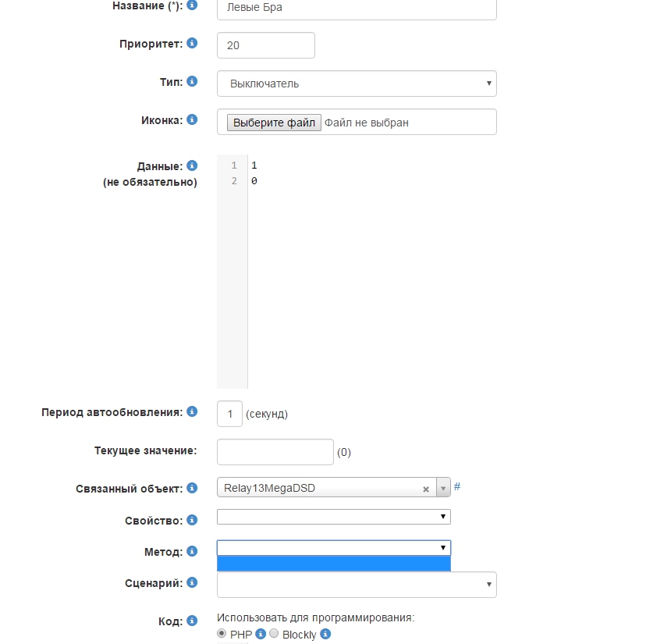The height and width of the screenshot is (644, 671).
Task: Open the Relay13MegaDSD linked object dropdown arrow
Action: (x=443, y=489)
